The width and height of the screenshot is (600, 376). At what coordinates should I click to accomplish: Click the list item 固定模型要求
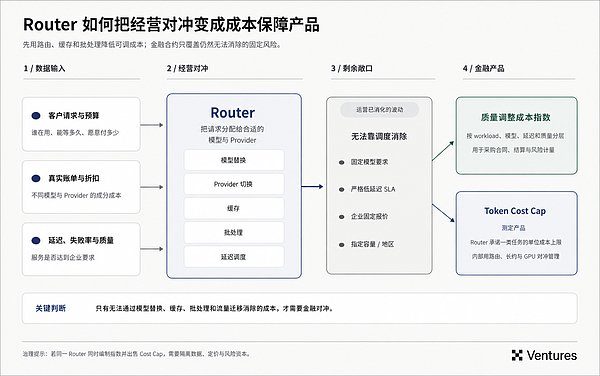(369, 162)
